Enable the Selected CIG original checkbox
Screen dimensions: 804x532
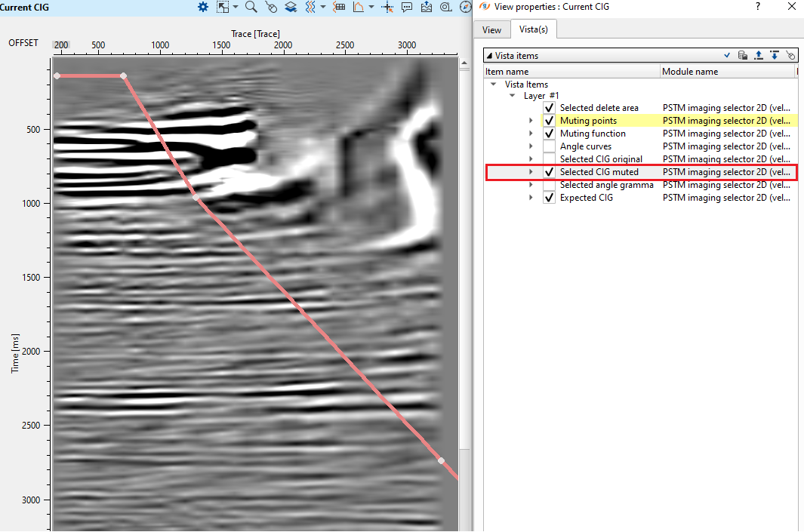549,159
